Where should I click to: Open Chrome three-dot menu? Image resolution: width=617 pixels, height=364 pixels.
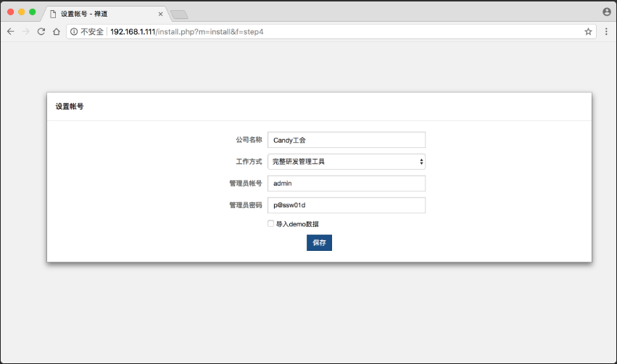click(606, 31)
